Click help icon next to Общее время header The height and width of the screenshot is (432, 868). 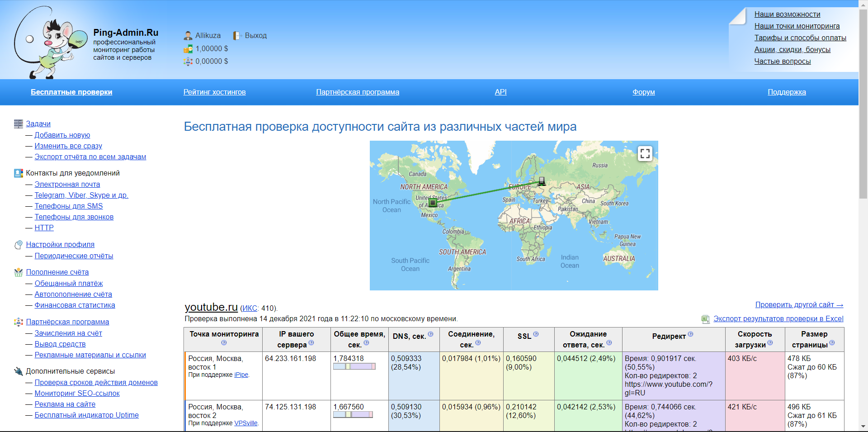pyautogui.click(x=366, y=343)
